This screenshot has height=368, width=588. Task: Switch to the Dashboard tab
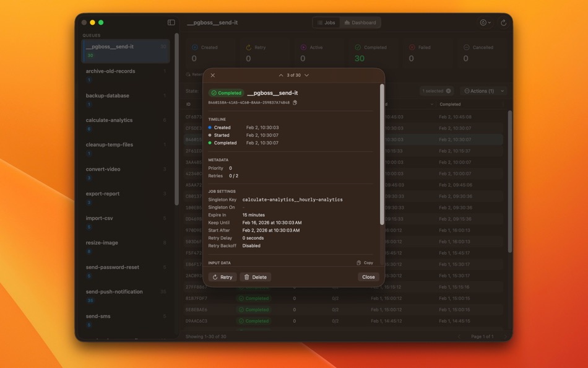361,22
